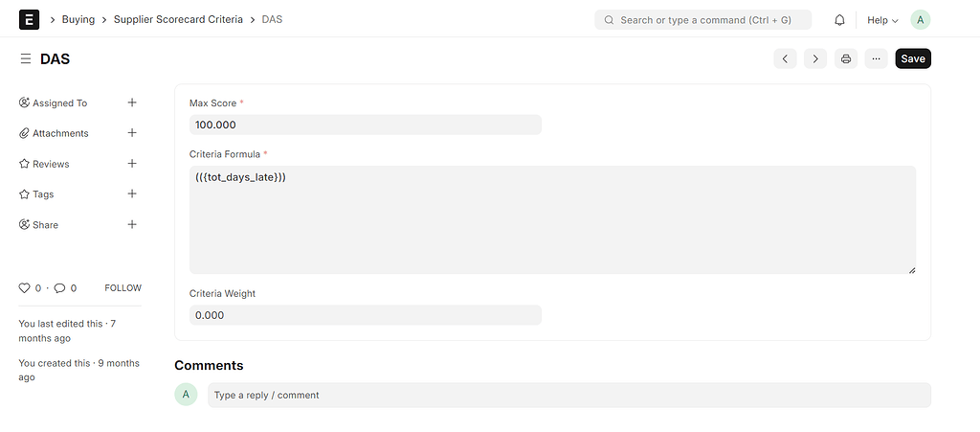The height and width of the screenshot is (432, 980).
Task: Add assignment with Assigned To plus
Action: pyautogui.click(x=132, y=102)
